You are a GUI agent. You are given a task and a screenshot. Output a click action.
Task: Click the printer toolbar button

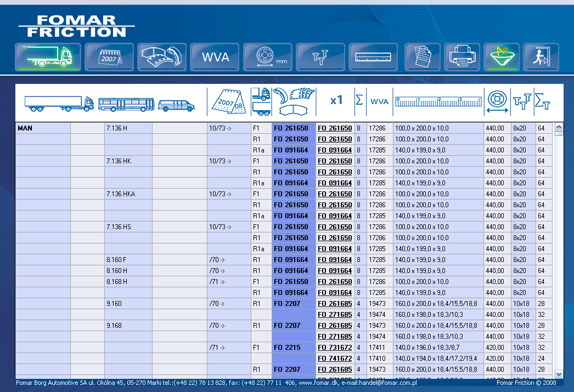coord(462,57)
